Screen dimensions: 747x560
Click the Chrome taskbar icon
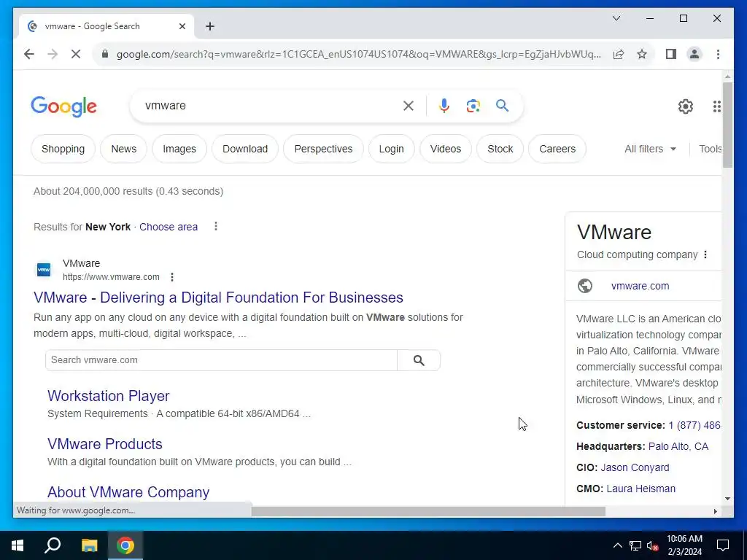(125, 545)
